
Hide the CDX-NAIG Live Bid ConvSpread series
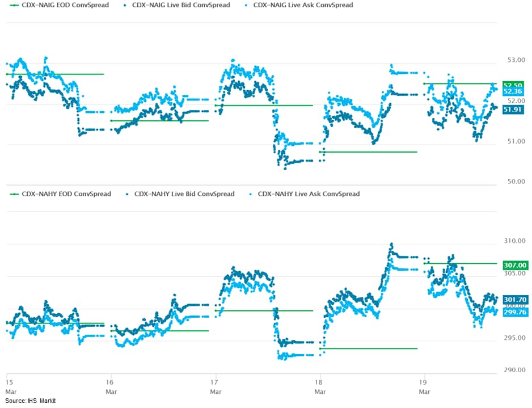click(180, 5)
